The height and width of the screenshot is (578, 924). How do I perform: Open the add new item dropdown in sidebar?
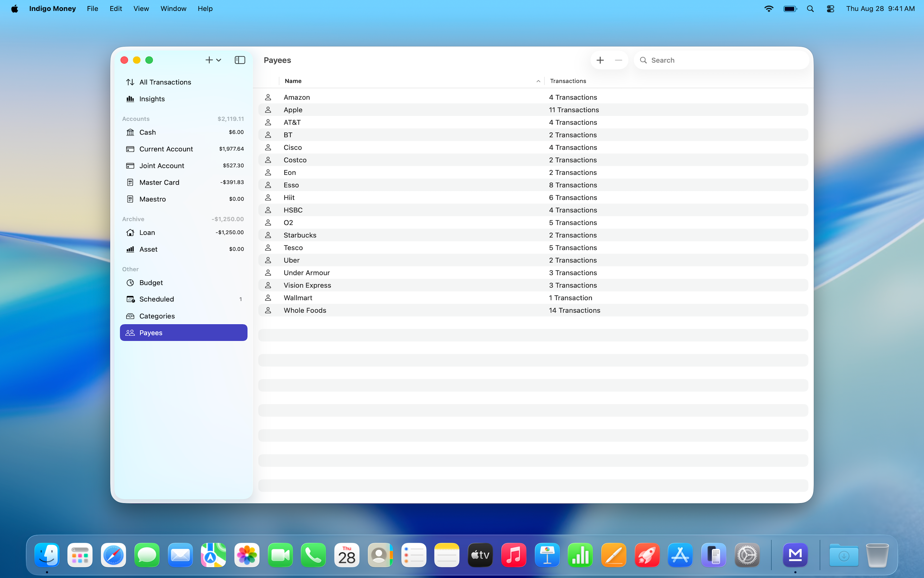pos(213,60)
